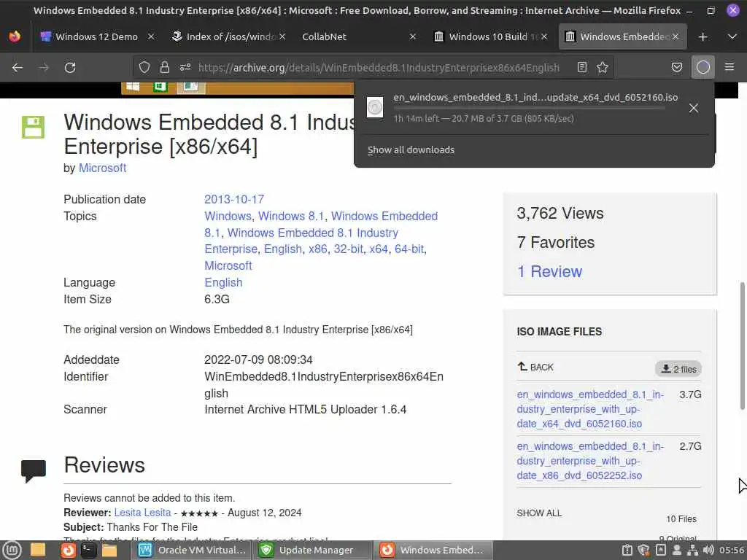Click the page vertical scrollbar
This screenshot has width=747, height=560.
742,346
